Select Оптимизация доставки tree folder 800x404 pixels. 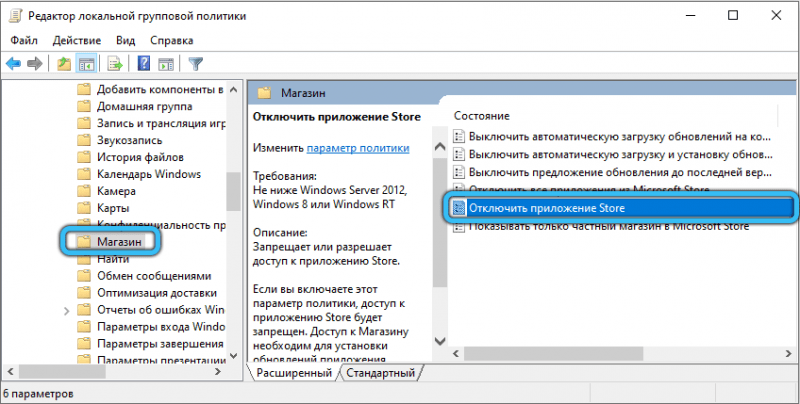coord(147,293)
